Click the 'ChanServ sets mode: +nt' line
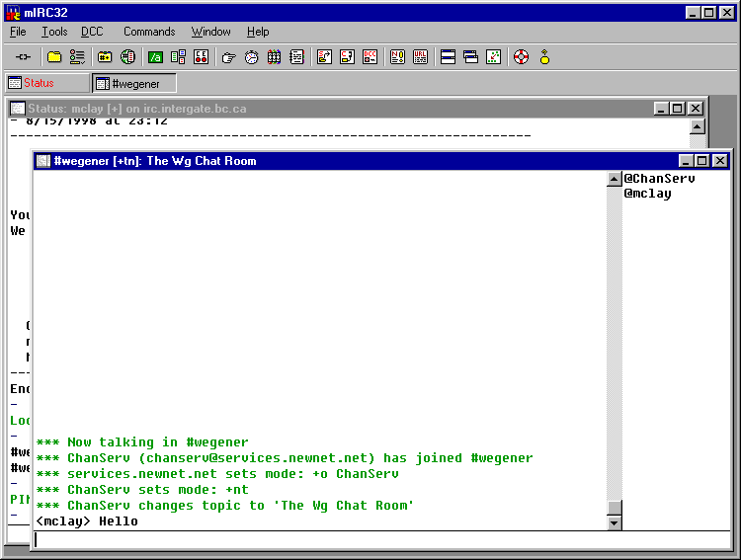This screenshot has height=560, width=741. pyautogui.click(x=141, y=490)
